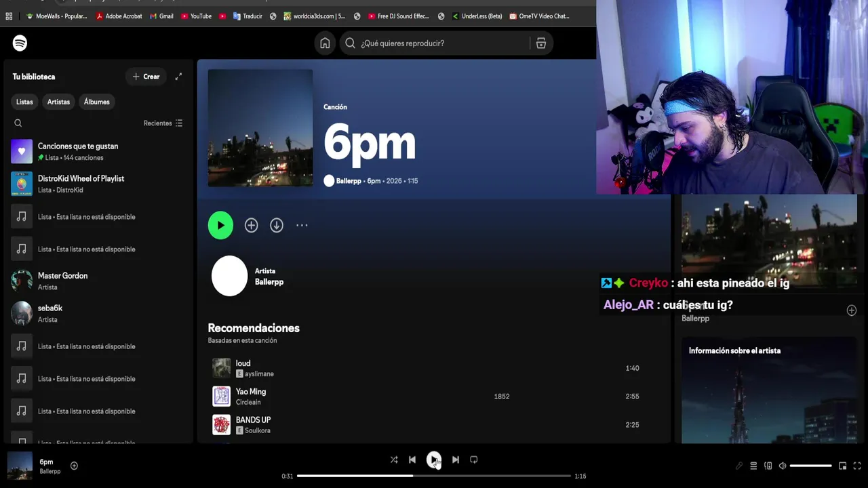Click the search field '¿Qué quieres reproducir?'
Viewport: 868px width, 488px height.
pos(437,43)
